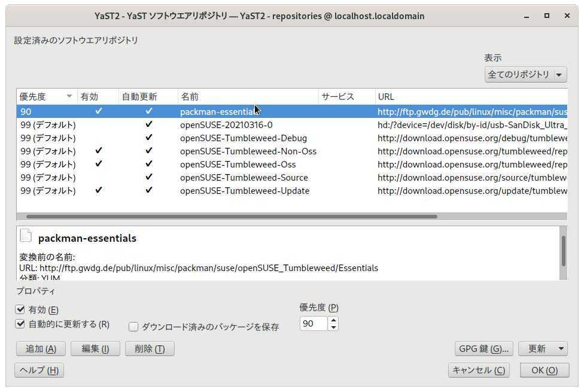Click the download.opensuse.org/source URL cell
The image size is (584, 392).
[x=472, y=177]
